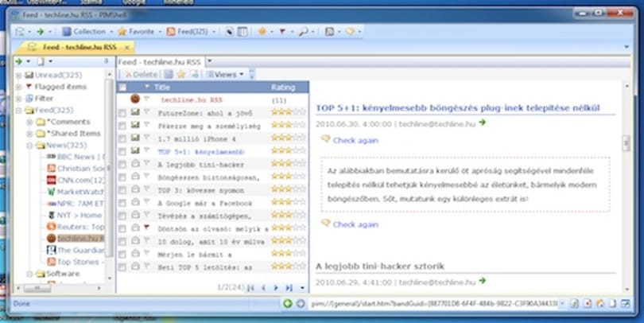Toggle the select-all checkbox in list header
This screenshot has width=644, height=323.
[122, 88]
